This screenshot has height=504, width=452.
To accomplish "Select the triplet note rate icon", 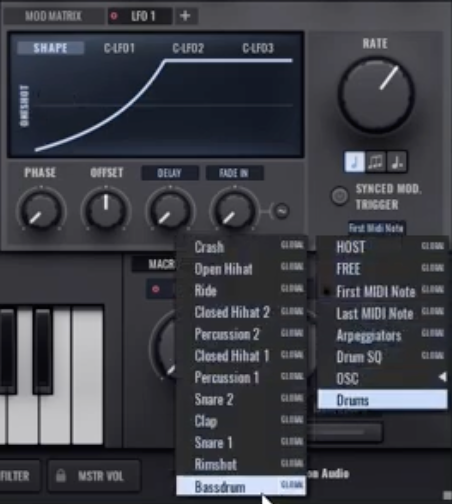I will pos(375,162).
